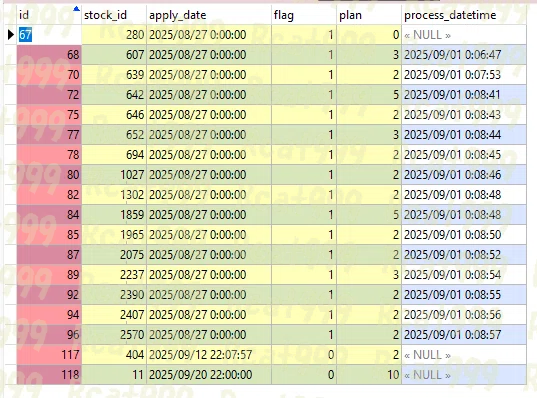This screenshot has height=398, width=537.
Task: Click process_datetime 2025/09/01 0:08:43
Action: coord(464,115)
